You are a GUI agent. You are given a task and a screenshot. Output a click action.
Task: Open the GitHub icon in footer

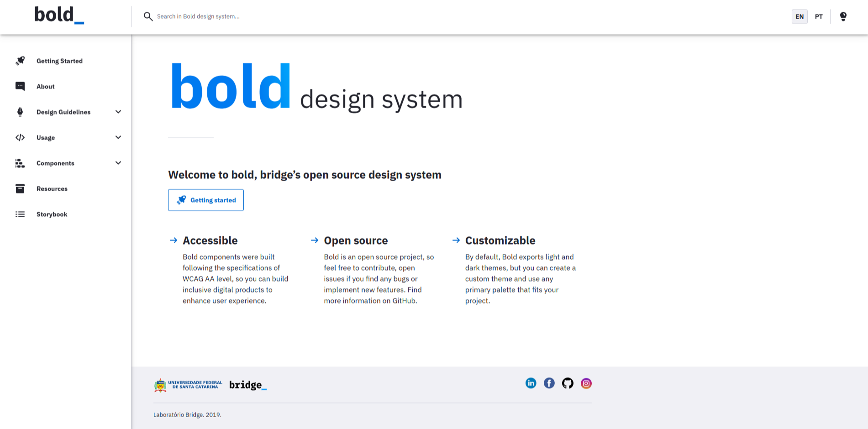coord(568,383)
